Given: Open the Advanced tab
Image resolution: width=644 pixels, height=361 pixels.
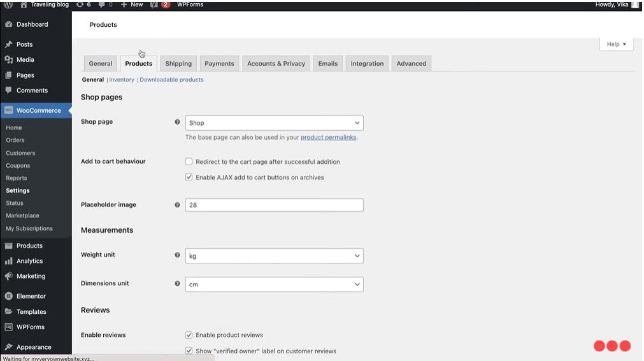Looking at the screenshot, I should (411, 64).
